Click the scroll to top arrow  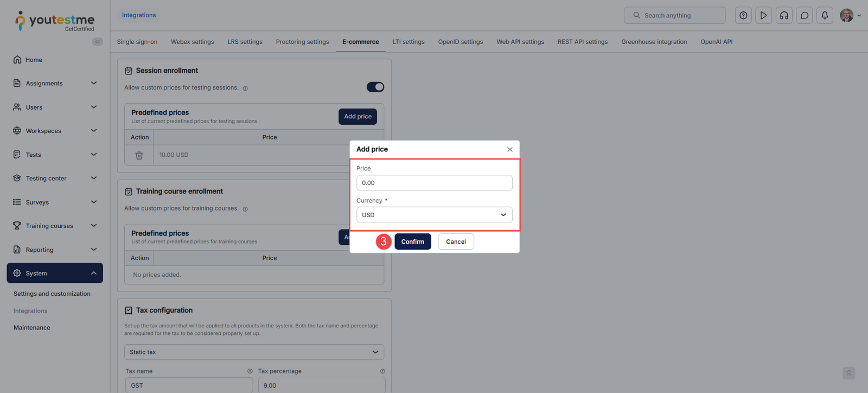pyautogui.click(x=849, y=373)
